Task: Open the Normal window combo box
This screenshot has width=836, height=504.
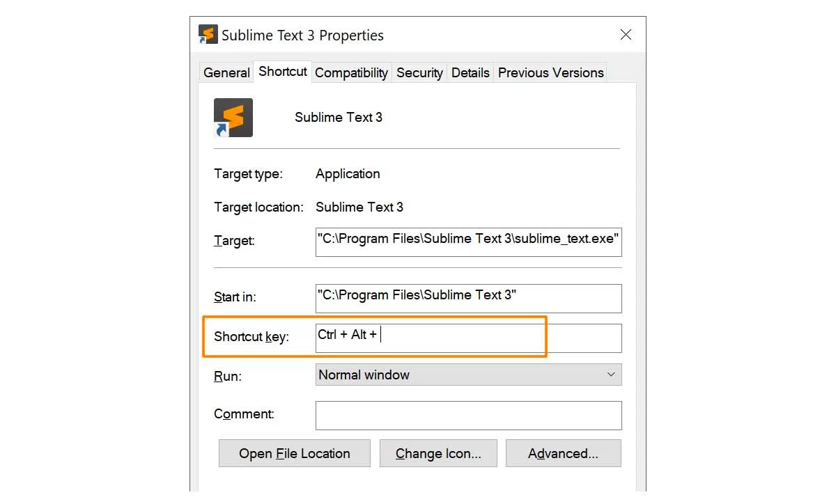Action: coord(460,375)
